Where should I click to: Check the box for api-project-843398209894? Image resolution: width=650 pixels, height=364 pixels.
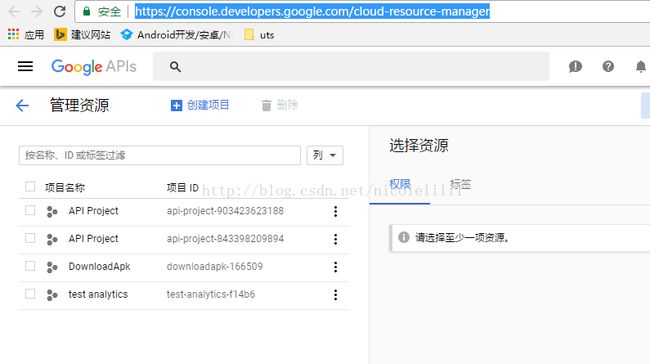tap(30, 238)
